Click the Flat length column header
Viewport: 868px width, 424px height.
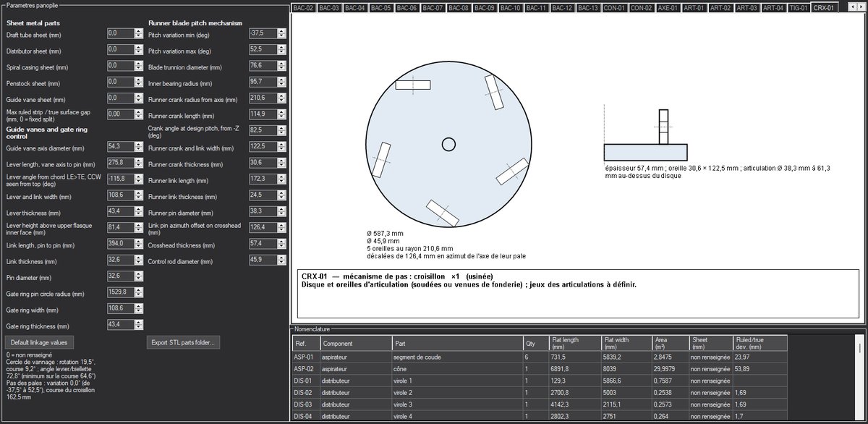tap(574, 343)
